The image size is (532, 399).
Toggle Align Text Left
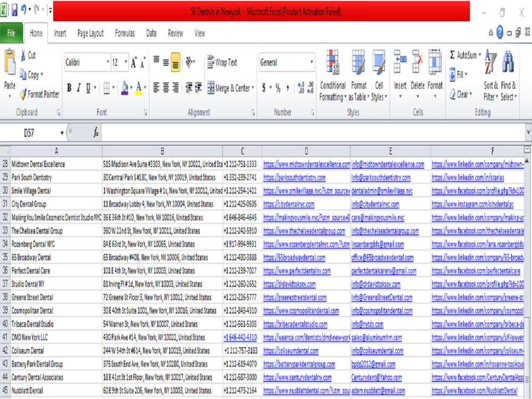point(156,88)
